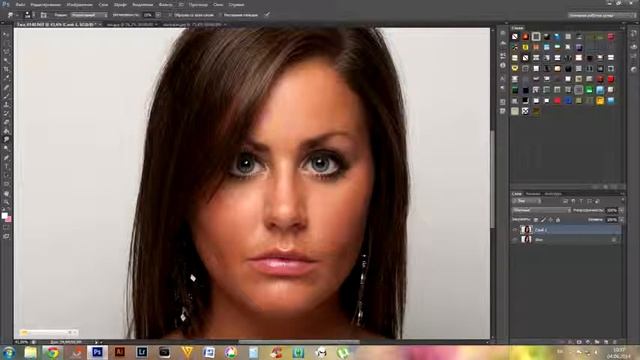This screenshot has height=360, width=640.
Task: Select the Healing Brush tool
Action: pos(6,87)
